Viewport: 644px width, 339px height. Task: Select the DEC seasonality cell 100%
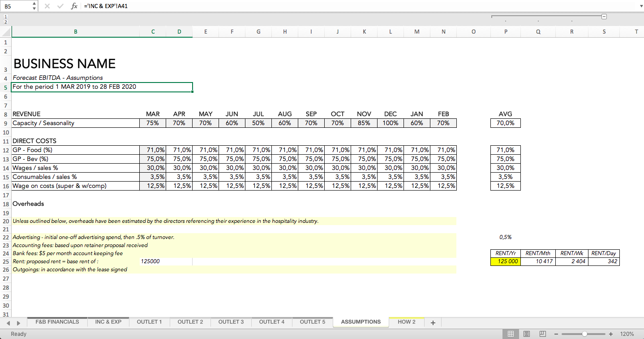[391, 123]
